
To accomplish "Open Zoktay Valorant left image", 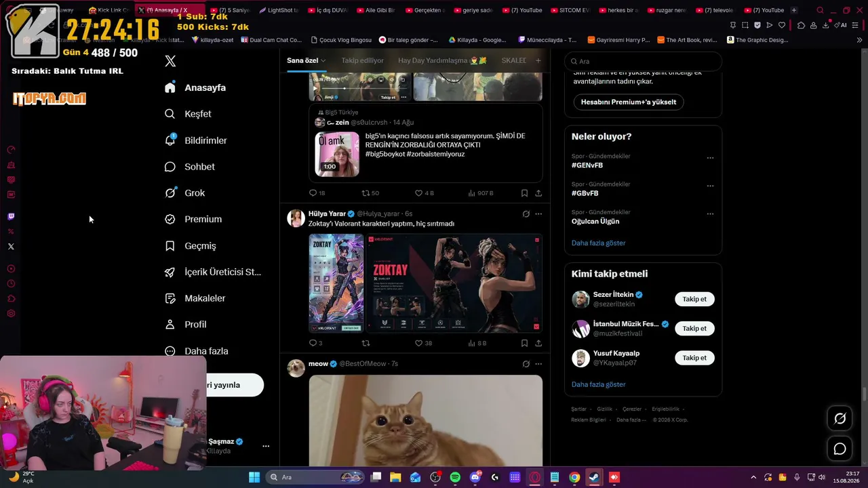I will [x=336, y=283].
